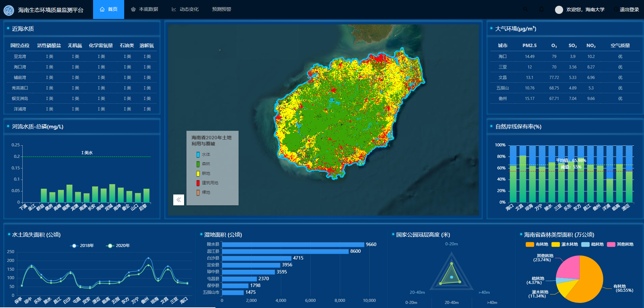The height and width of the screenshot is (308, 644).
Task: Switch to the 动态变化 tab
Action: click(x=189, y=9)
